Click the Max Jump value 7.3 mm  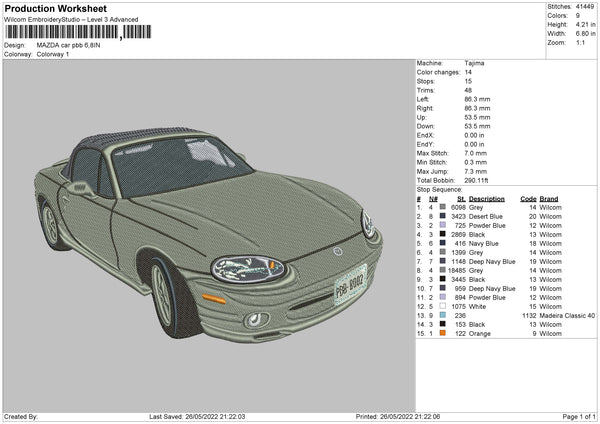pyautogui.click(x=476, y=171)
